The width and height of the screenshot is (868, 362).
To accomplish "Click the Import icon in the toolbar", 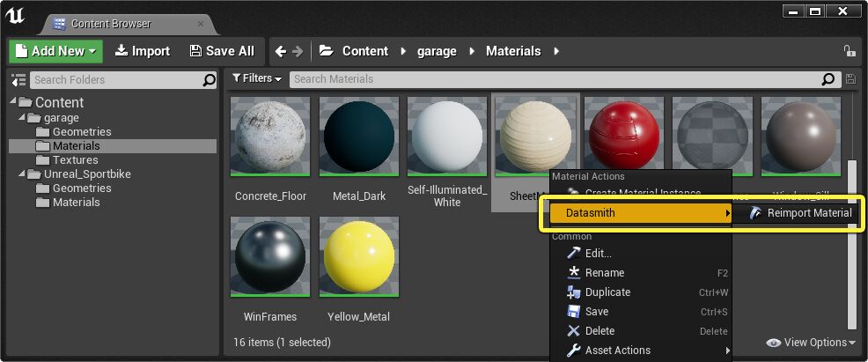I will click(121, 51).
